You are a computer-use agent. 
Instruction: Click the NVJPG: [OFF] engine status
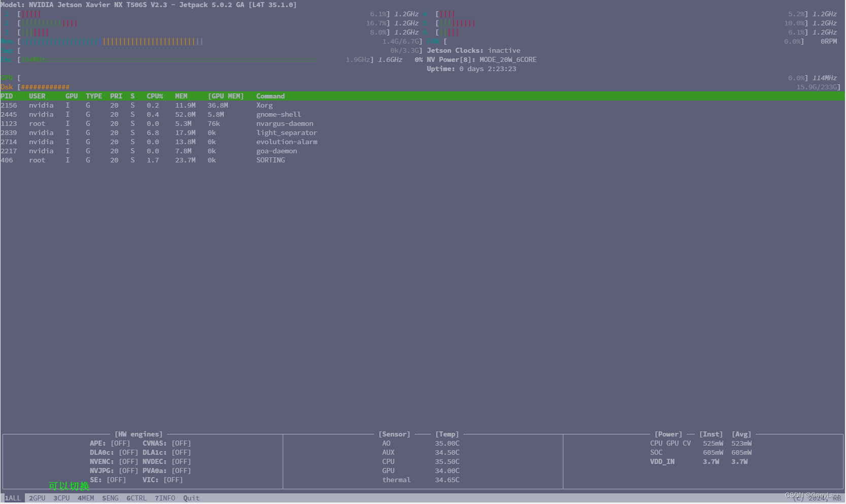[x=114, y=471]
